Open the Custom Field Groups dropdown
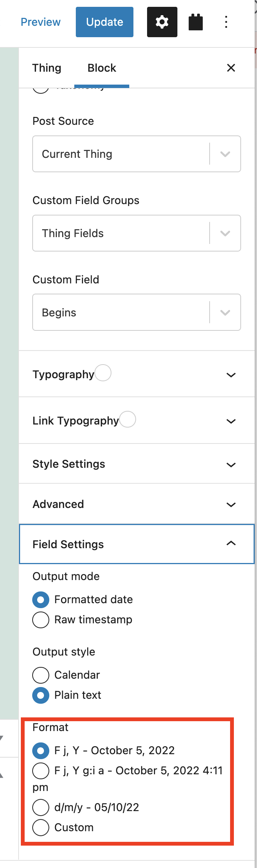This screenshot has height=868, width=257. [x=136, y=233]
